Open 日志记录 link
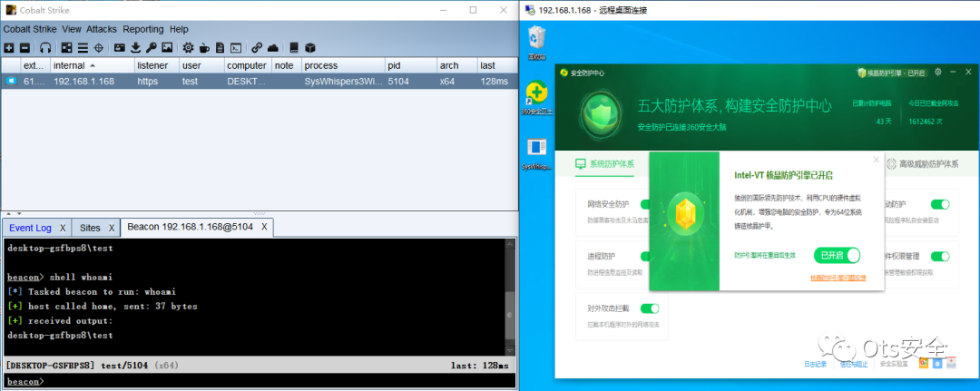 coord(815,364)
